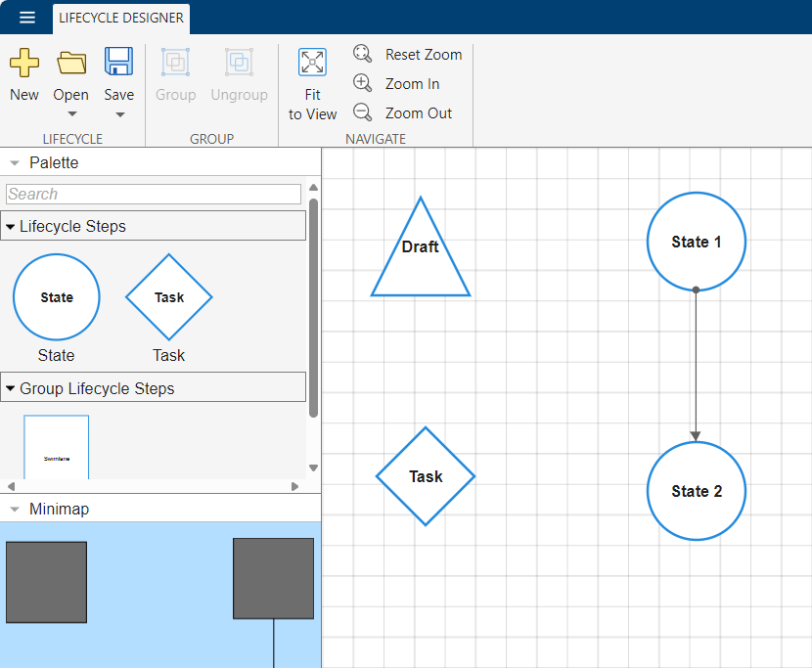Select the Task diamond in palette
Screen dimensions: 812x668
[169, 297]
